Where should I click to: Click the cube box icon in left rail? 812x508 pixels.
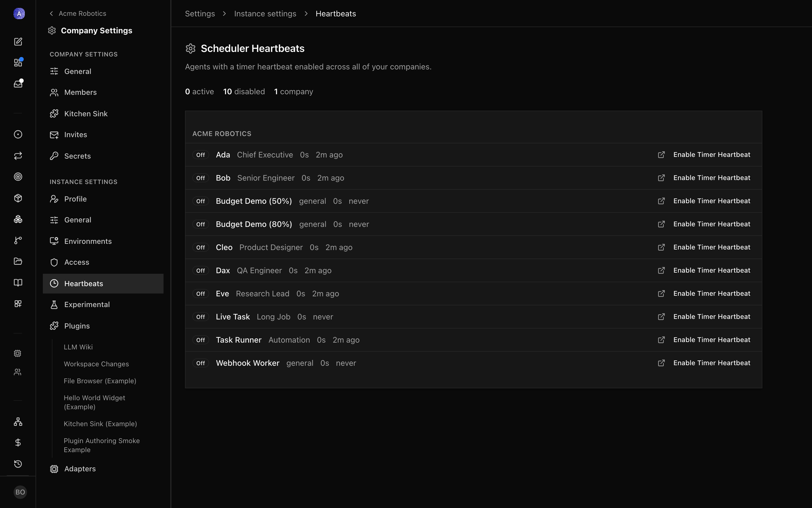18,198
